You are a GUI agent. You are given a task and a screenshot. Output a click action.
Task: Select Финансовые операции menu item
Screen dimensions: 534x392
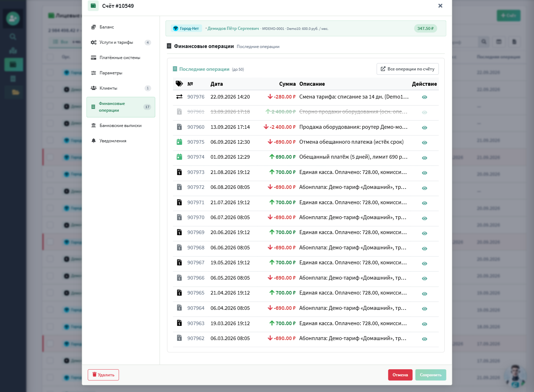(x=121, y=107)
